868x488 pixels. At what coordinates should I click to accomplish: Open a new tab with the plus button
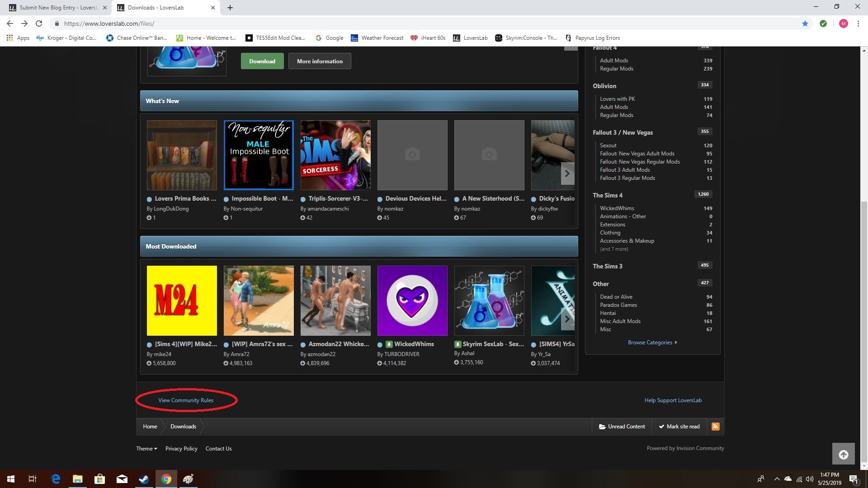point(230,8)
